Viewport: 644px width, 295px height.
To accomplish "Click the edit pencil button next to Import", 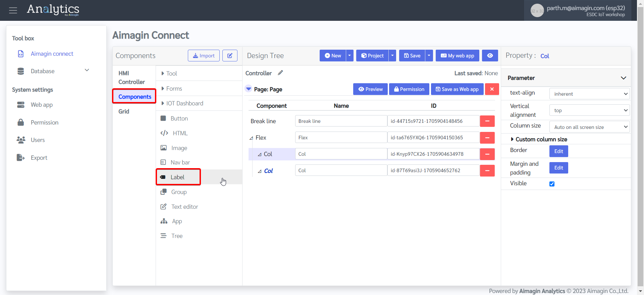I will 230,56.
